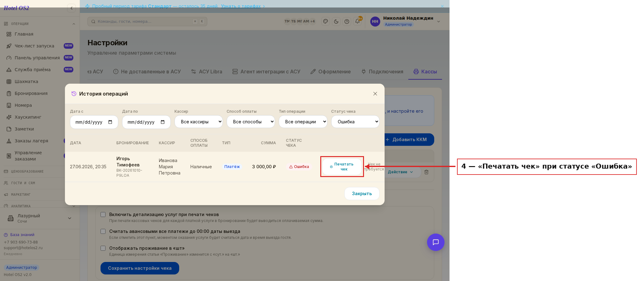Switch to Подключения tab
Viewport: 644px width, 281px height.
point(382,71)
